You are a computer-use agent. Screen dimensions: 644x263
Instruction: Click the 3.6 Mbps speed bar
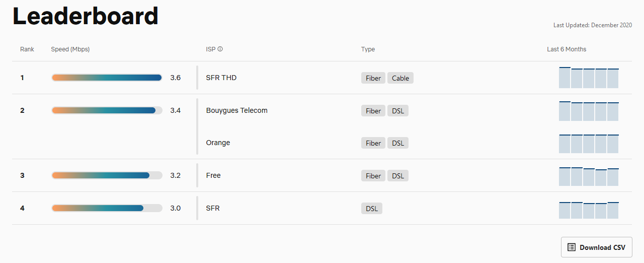pyautogui.click(x=107, y=78)
